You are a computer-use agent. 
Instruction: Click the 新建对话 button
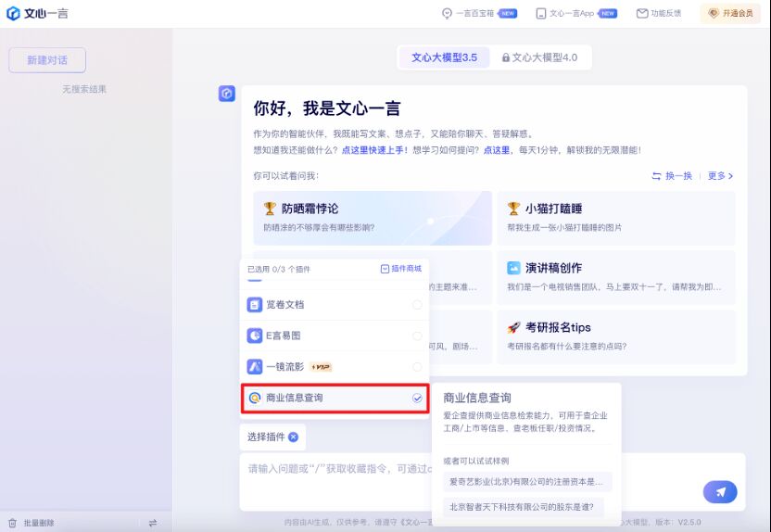point(47,60)
